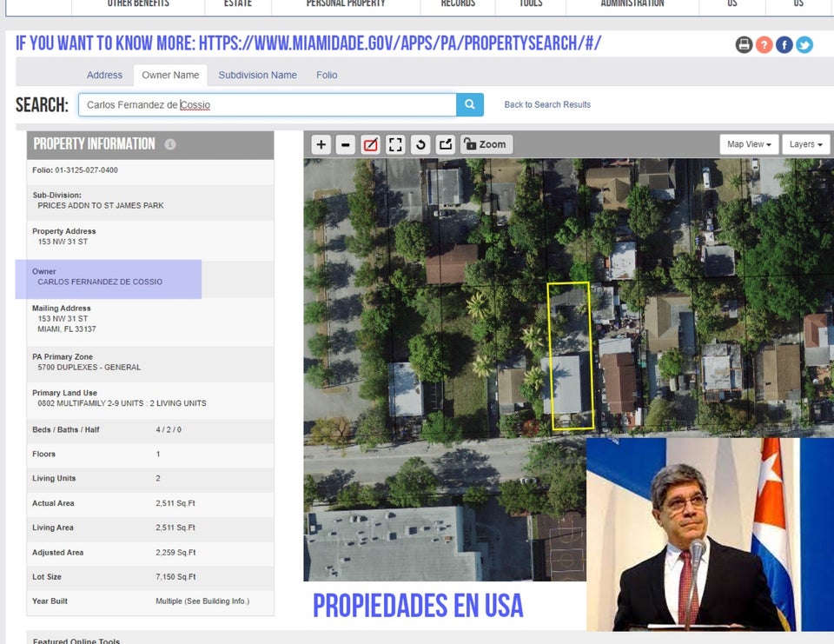
Task: Open the Map View dropdown
Action: point(748,144)
